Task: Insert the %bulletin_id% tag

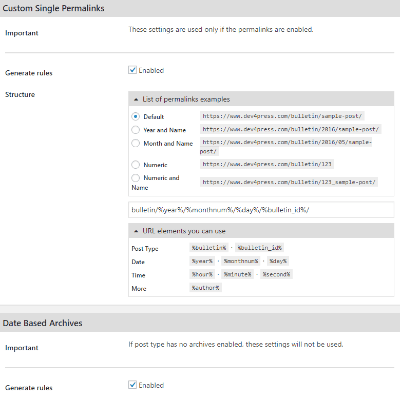Action: click(x=260, y=248)
